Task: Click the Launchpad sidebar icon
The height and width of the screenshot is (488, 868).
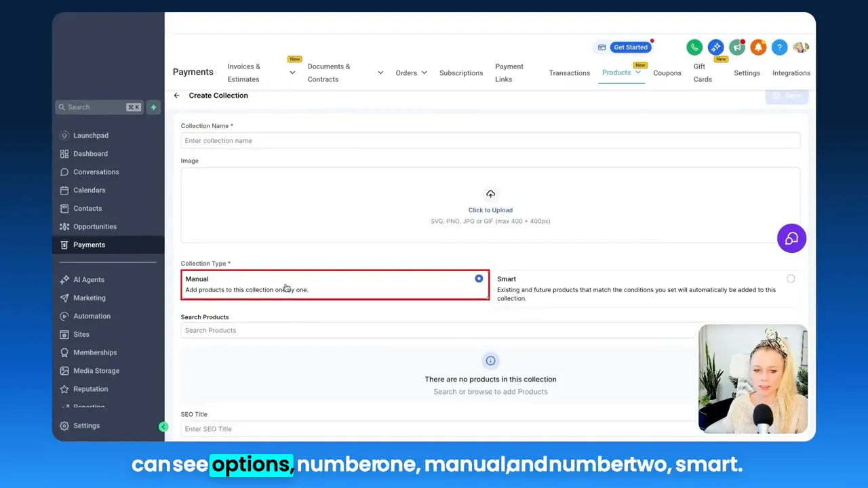Action: (64, 136)
